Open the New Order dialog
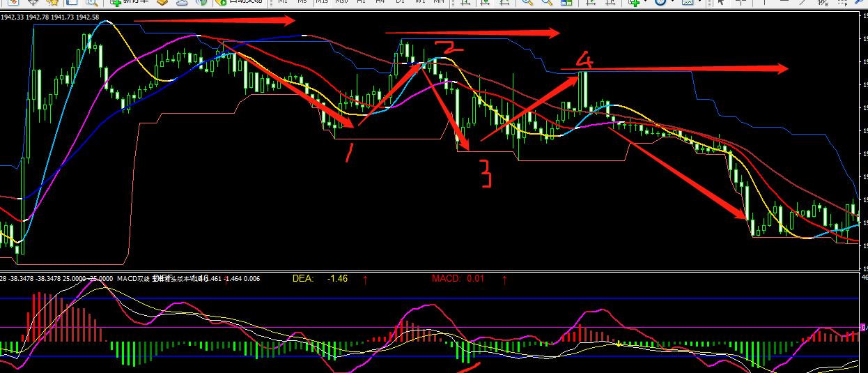The height and width of the screenshot is (373, 868). [130, 2]
